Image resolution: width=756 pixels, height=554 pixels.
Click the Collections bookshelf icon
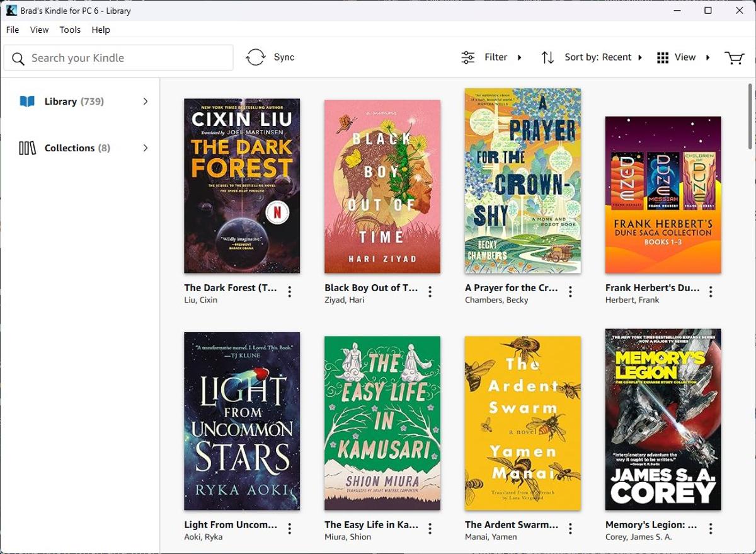[x=27, y=148]
